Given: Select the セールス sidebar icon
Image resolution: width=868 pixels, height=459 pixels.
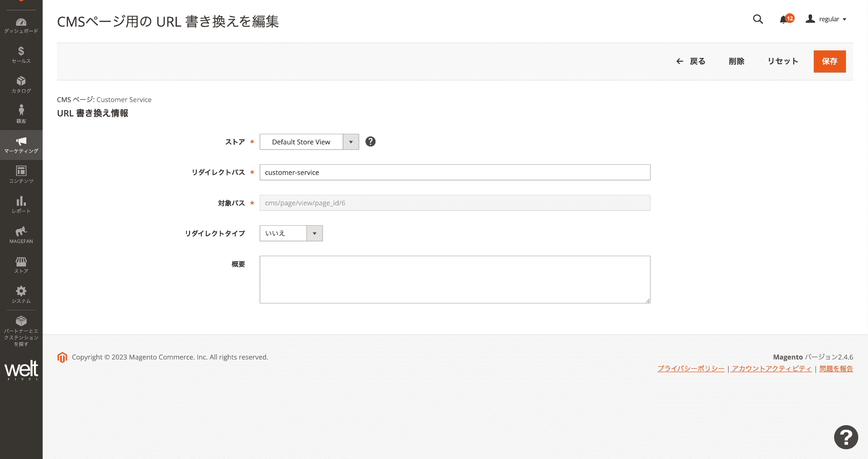Looking at the screenshot, I should 21,55.
